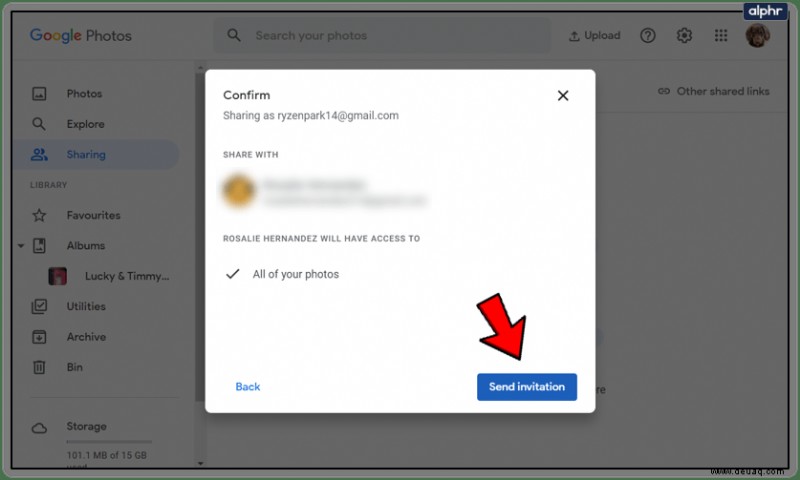
Task: Click the All of your photos text
Action: point(295,274)
